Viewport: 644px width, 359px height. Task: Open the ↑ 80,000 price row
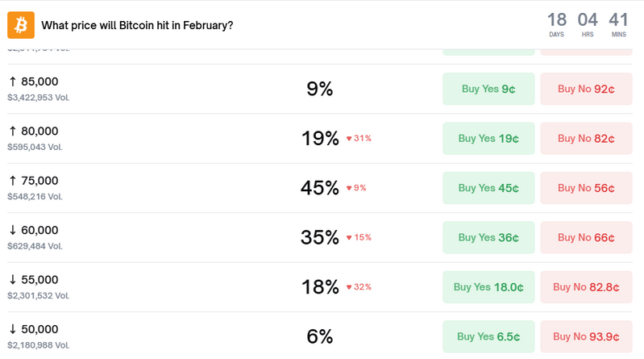34,131
